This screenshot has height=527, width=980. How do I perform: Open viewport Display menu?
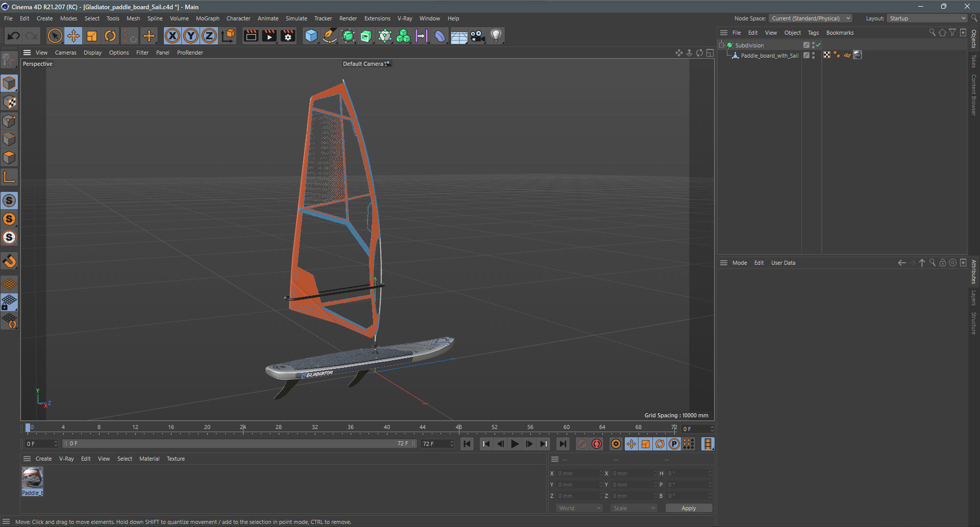tap(92, 53)
